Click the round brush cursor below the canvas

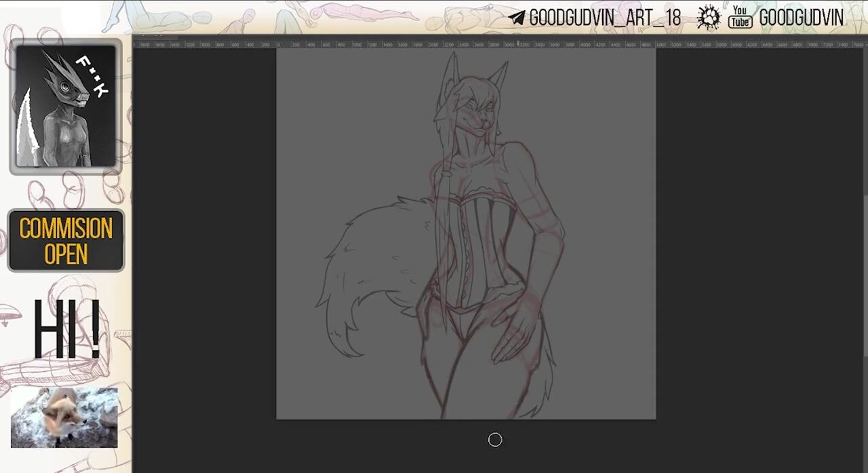495,440
